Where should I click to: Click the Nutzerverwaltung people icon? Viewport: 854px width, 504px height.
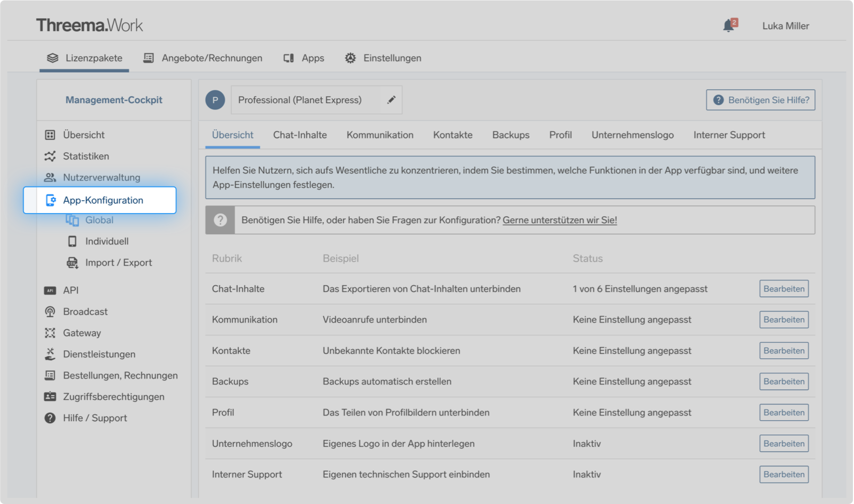[x=50, y=178]
